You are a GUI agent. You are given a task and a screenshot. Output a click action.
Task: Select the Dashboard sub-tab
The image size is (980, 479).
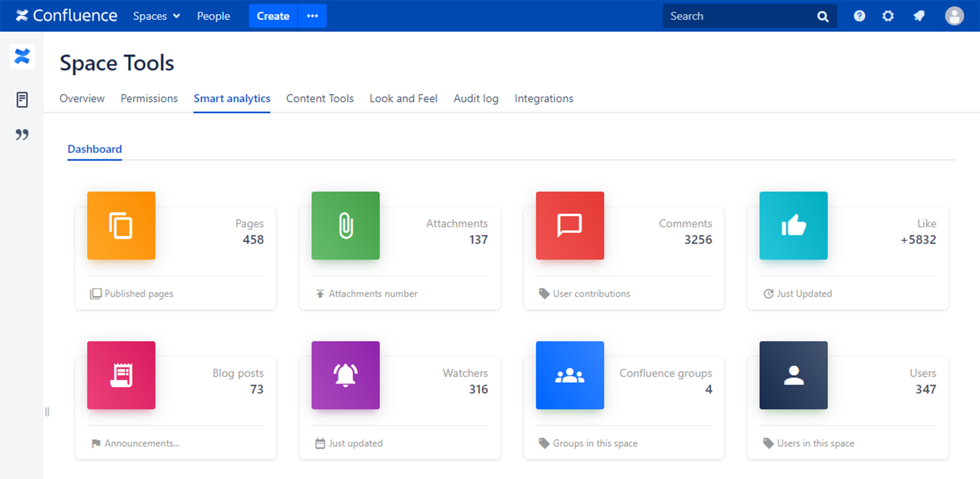95,149
